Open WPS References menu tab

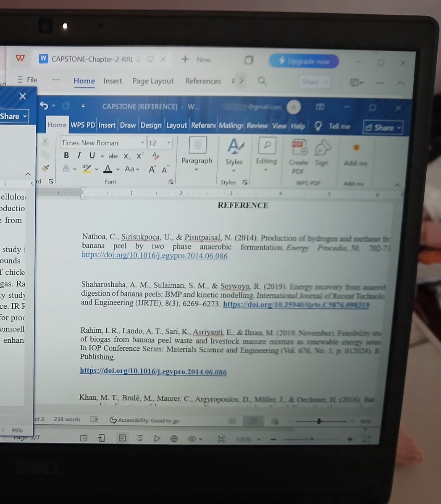203,81
